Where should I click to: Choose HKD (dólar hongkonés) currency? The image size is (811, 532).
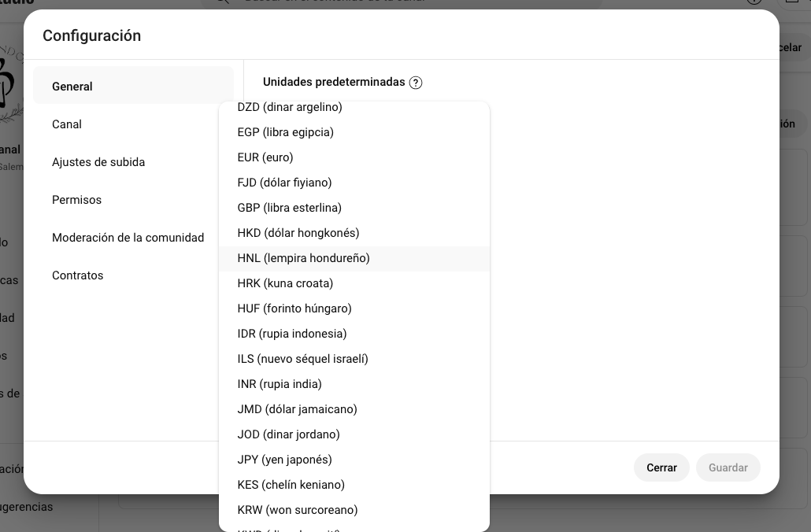tap(298, 233)
